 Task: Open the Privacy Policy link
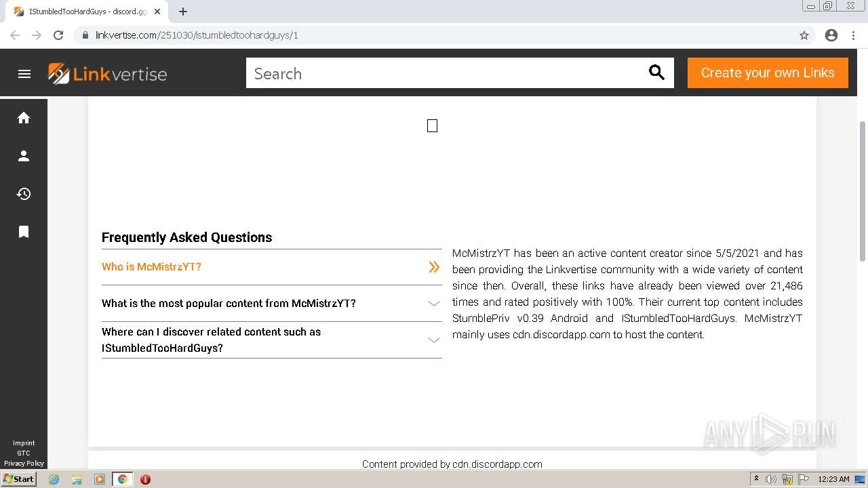point(24,464)
